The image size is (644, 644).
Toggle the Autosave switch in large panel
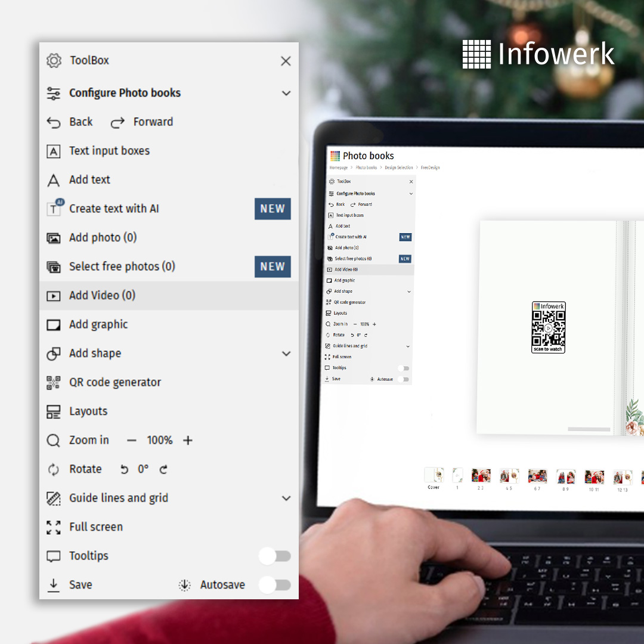[x=275, y=585]
